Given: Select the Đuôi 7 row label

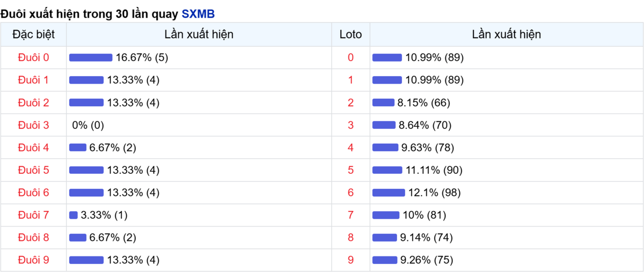Looking at the screenshot, I should point(33,215).
